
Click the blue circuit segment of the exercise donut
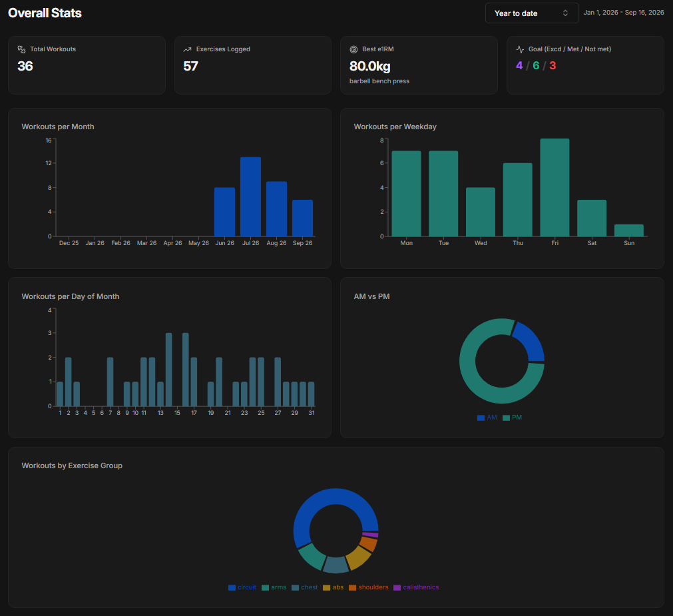click(318, 500)
